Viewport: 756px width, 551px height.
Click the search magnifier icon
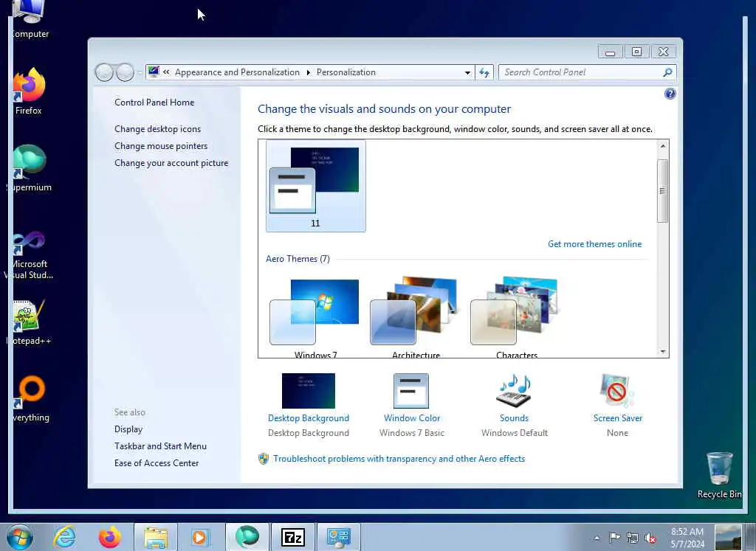point(667,72)
